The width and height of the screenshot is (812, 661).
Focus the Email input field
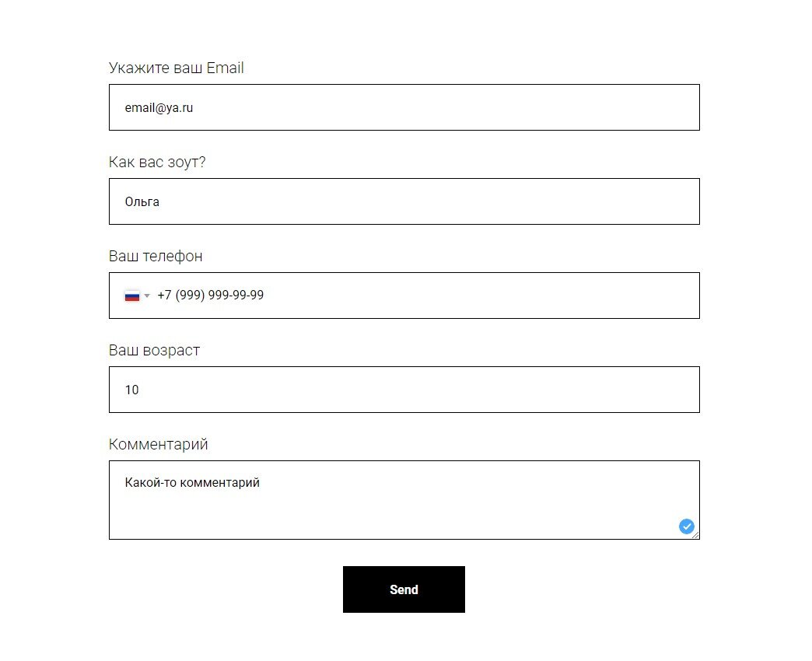[404, 107]
